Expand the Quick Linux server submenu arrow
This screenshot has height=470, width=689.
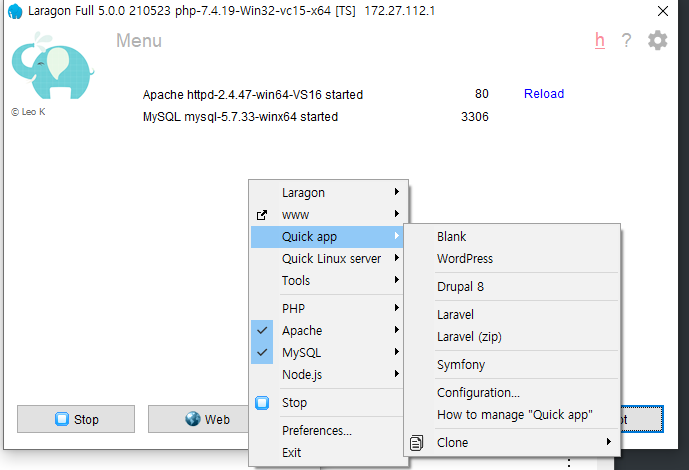click(396, 257)
